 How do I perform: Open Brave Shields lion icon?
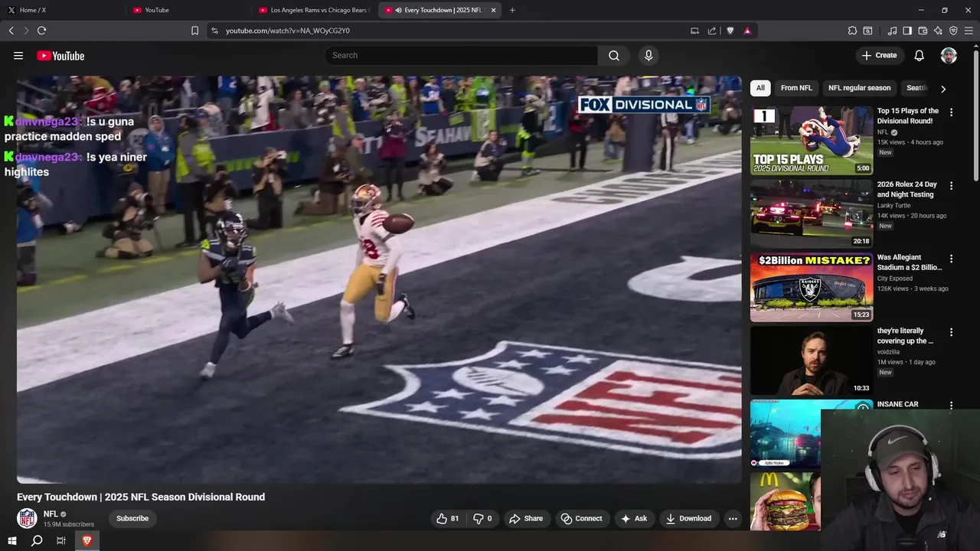pyautogui.click(x=730, y=31)
